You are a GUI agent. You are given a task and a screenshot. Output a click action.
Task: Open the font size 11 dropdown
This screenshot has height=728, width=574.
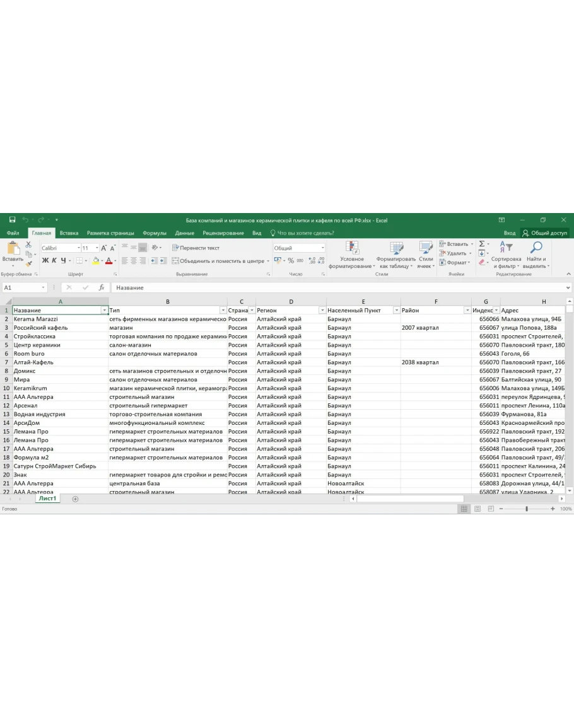coord(97,248)
